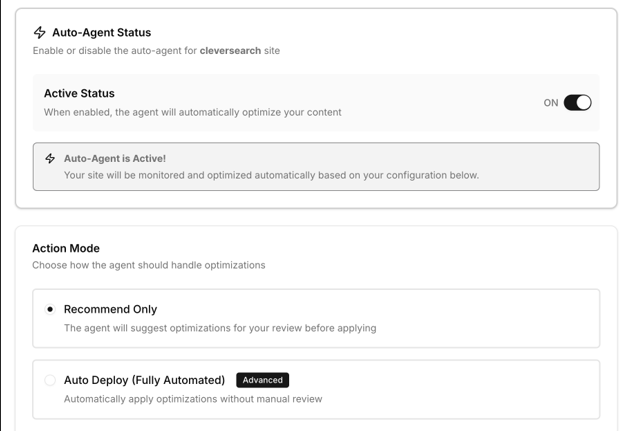The height and width of the screenshot is (431, 624).
Task: Click the Auto-Agent Status heading
Action: (101, 32)
